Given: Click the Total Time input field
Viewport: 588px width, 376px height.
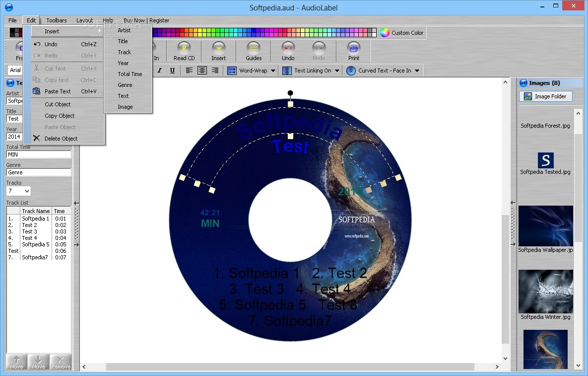Looking at the screenshot, I should point(39,154).
